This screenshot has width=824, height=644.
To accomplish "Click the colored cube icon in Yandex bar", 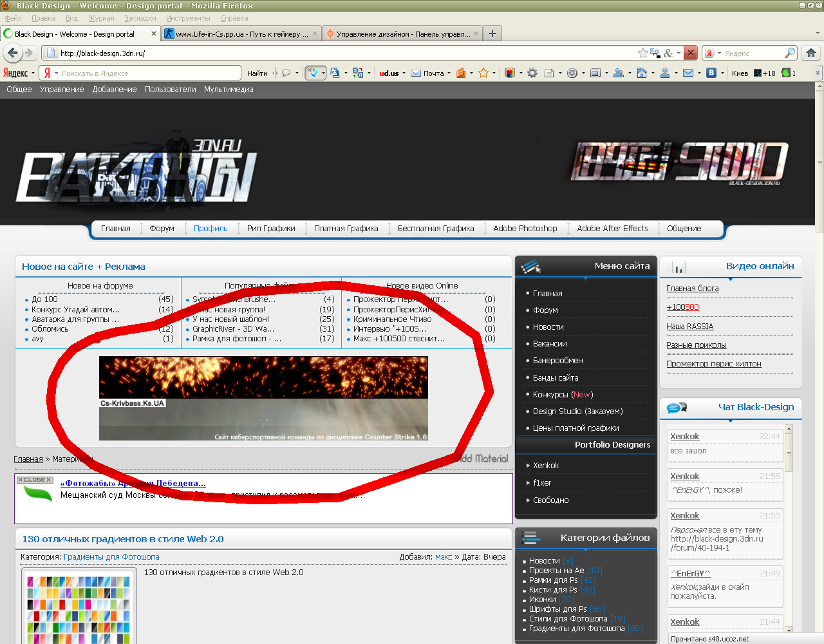I will click(510, 73).
